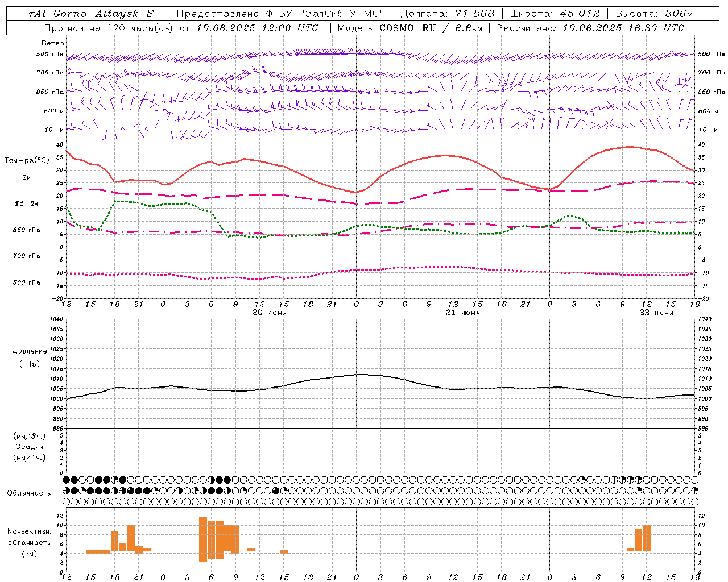The width and height of the screenshot is (728, 582).
Task: Click the Широта: 45.012 value
Action: [x=555, y=14]
